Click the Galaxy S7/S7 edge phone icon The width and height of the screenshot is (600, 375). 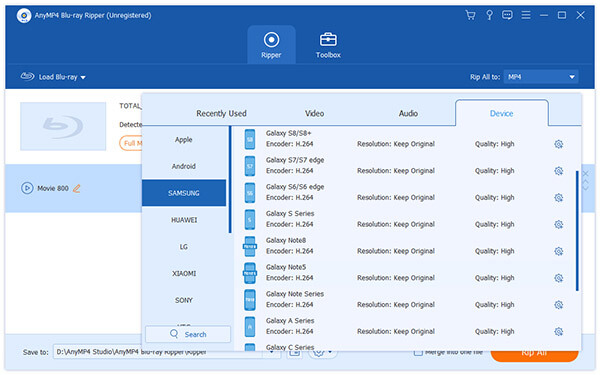click(x=250, y=166)
